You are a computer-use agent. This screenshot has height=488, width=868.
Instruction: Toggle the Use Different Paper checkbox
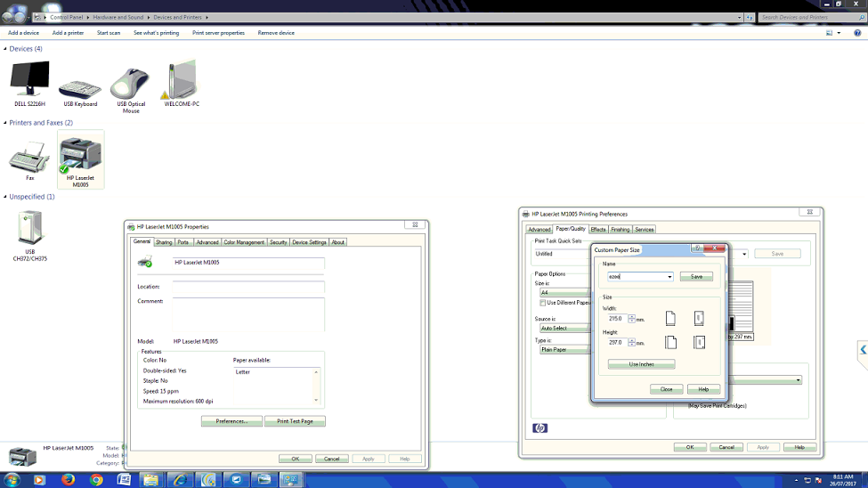(542, 303)
